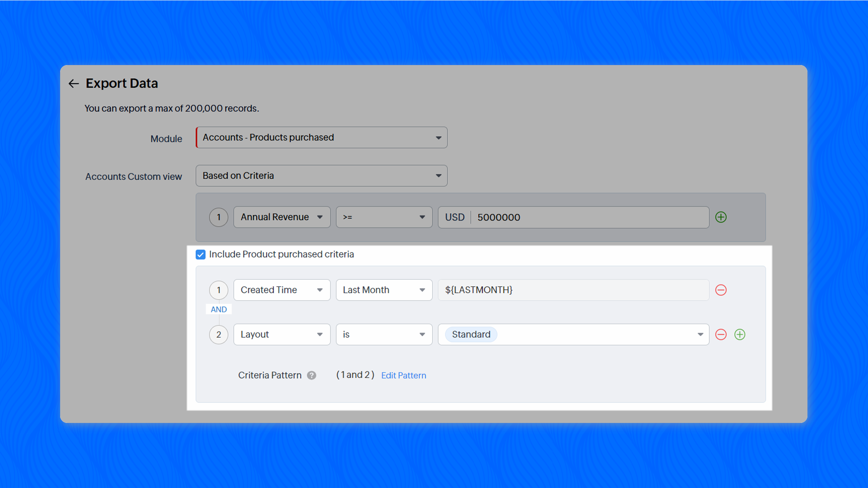Click the AND connector between criteria
The width and height of the screenshot is (868, 488).
pos(219,310)
